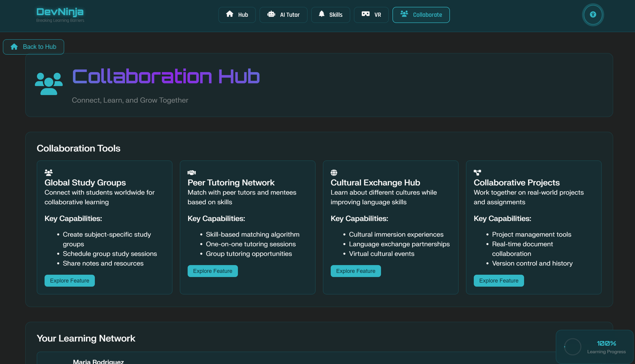Open the Hub navigation tab
This screenshot has width=635, height=364.
[x=237, y=15]
